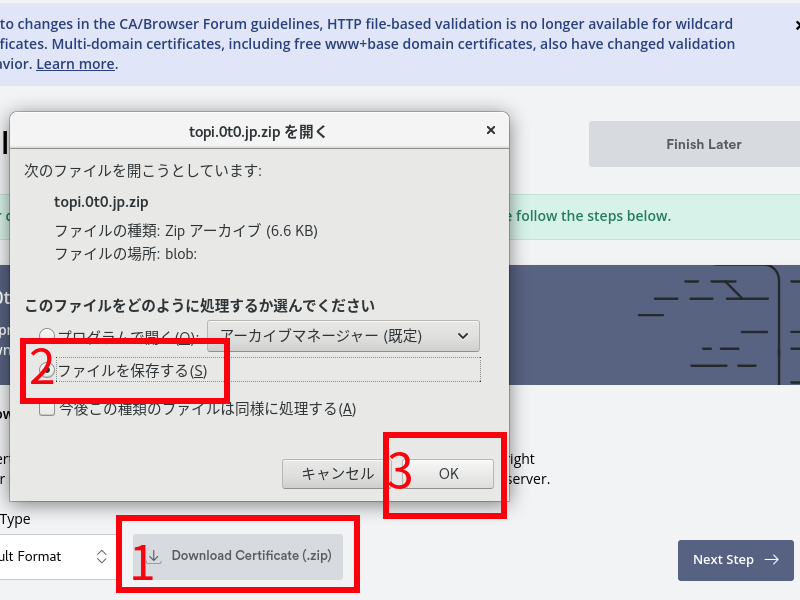The image size is (800, 600).
Task: Click the Download Certificate (.zip) label
Action: click(250, 556)
